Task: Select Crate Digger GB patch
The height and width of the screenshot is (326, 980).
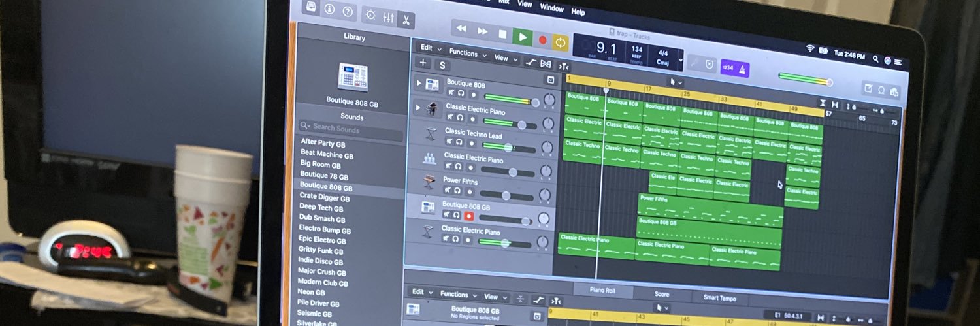Action: coord(325,197)
